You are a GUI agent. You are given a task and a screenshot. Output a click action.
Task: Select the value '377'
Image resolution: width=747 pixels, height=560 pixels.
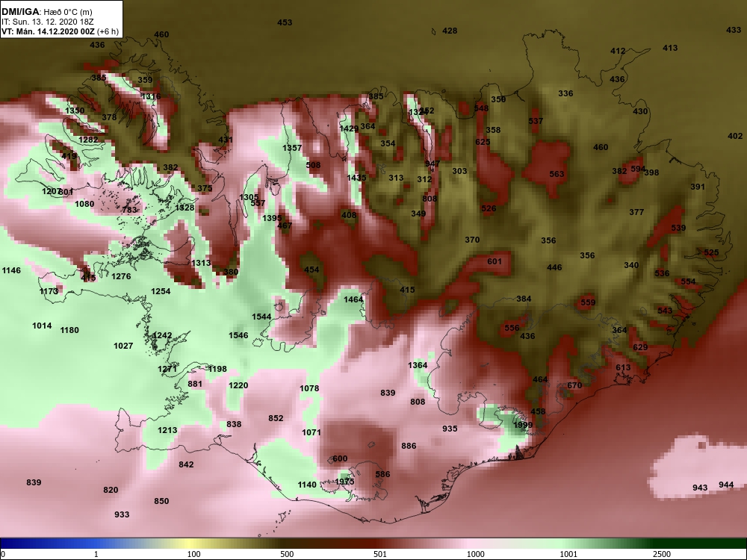[x=636, y=212]
